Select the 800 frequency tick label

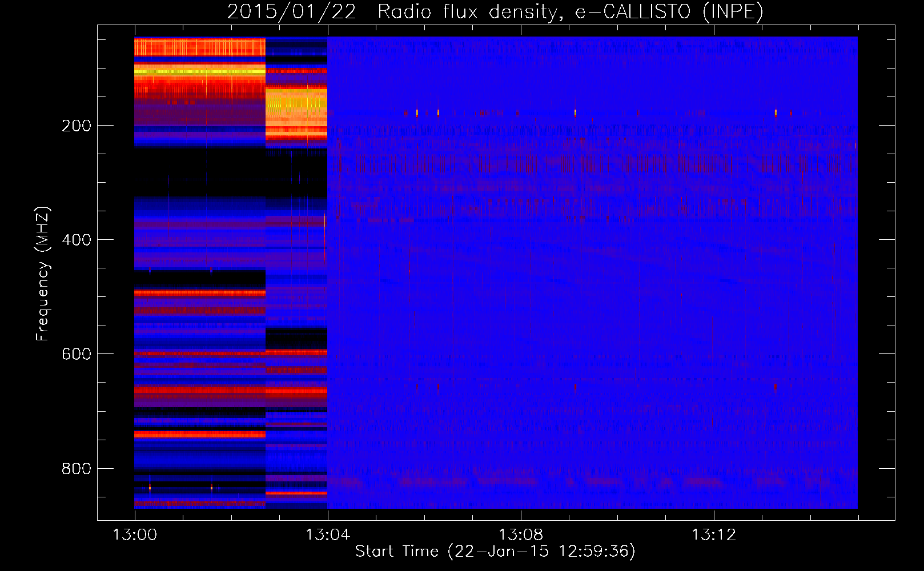[x=77, y=469]
